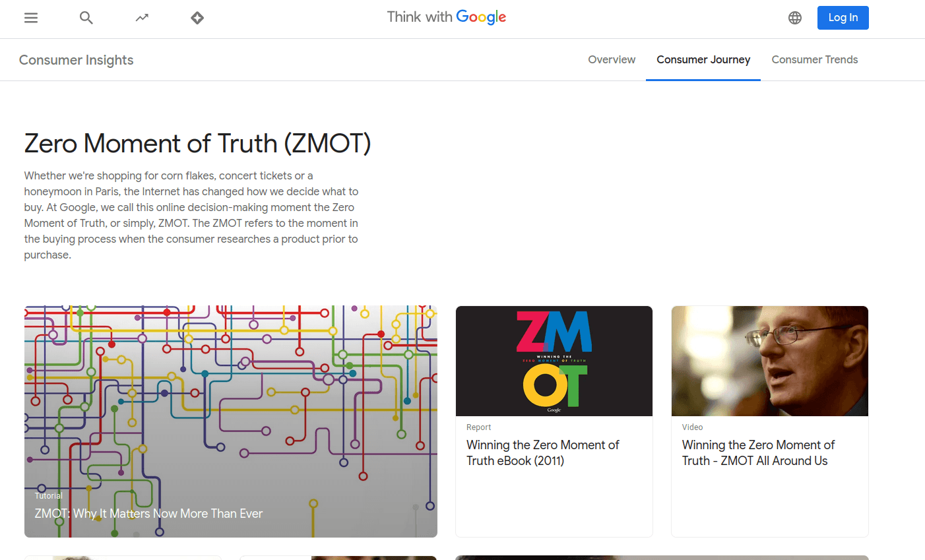Open the ZMOT Why It Matters tutorial

[x=148, y=513]
